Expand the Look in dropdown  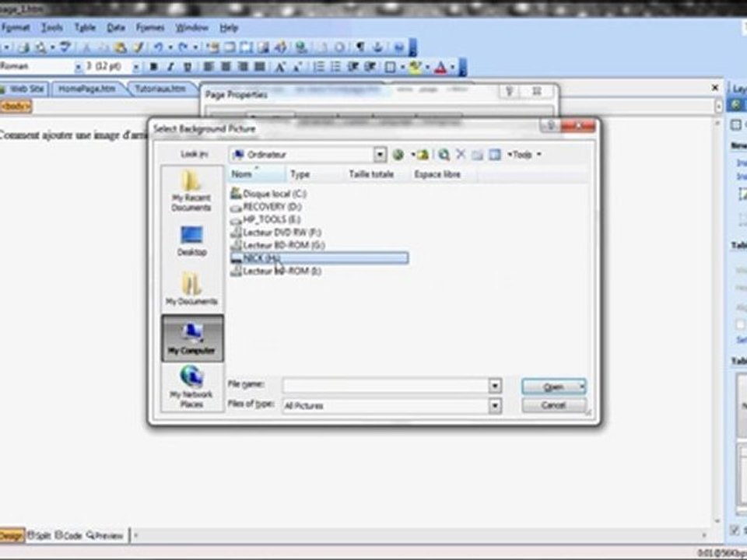point(380,154)
